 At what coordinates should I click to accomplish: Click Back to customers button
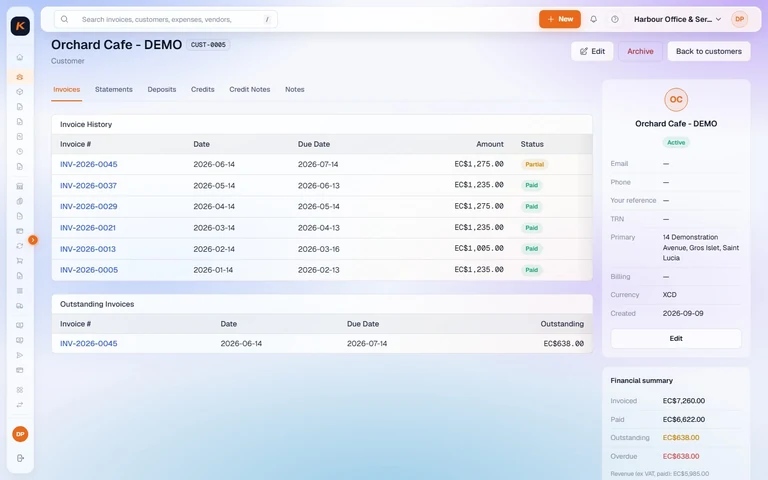coord(709,51)
